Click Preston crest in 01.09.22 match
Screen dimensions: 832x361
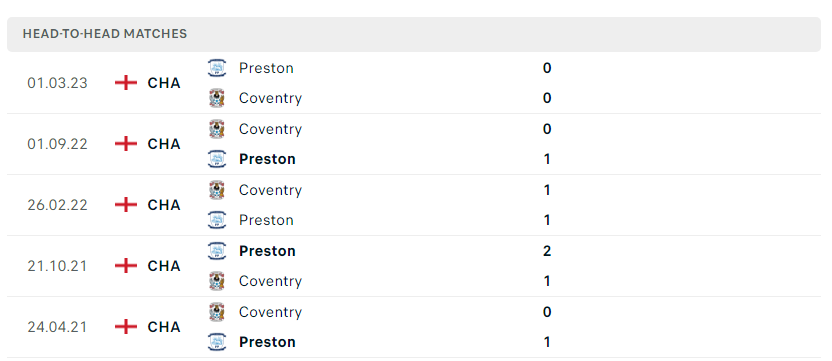[x=216, y=159]
